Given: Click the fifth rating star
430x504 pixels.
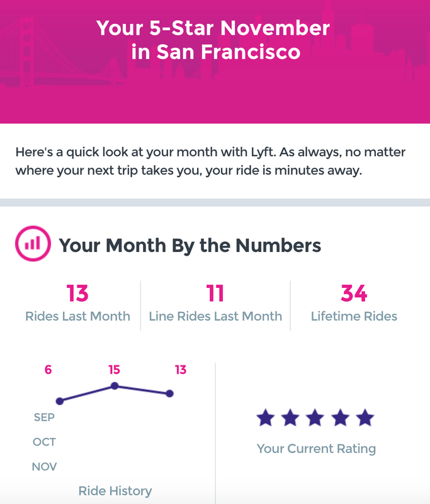Looking at the screenshot, I should click(x=365, y=418).
